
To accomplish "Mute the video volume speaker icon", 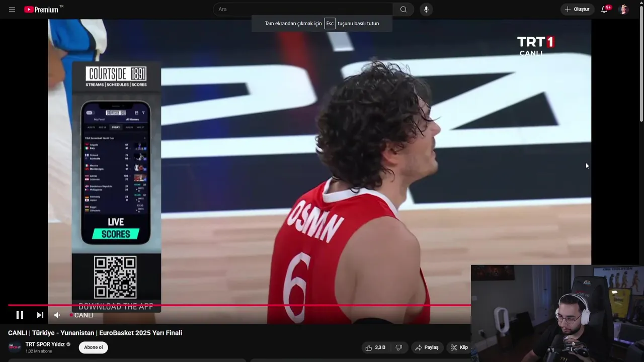I will (x=57, y=315).
